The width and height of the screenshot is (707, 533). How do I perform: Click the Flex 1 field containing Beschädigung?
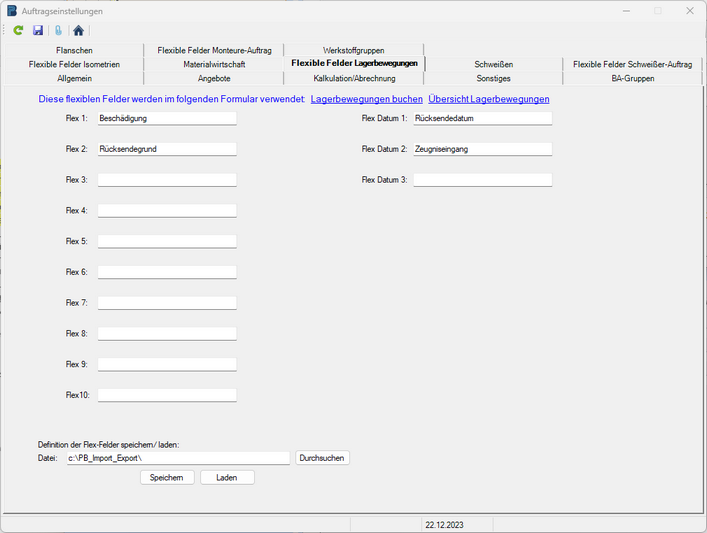[x=166, y=118]
